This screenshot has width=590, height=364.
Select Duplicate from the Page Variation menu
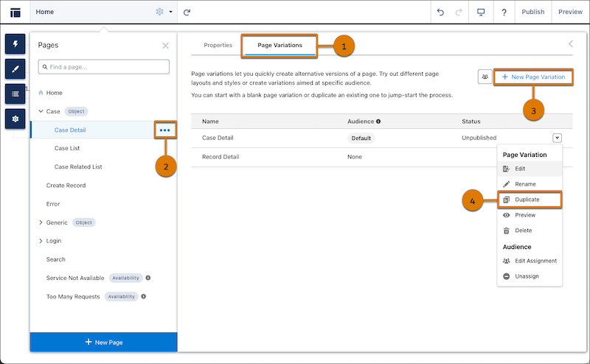click(527, 200)
